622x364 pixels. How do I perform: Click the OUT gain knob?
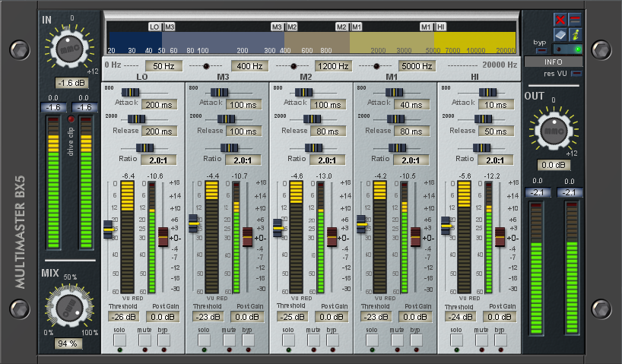coord(554,130)
